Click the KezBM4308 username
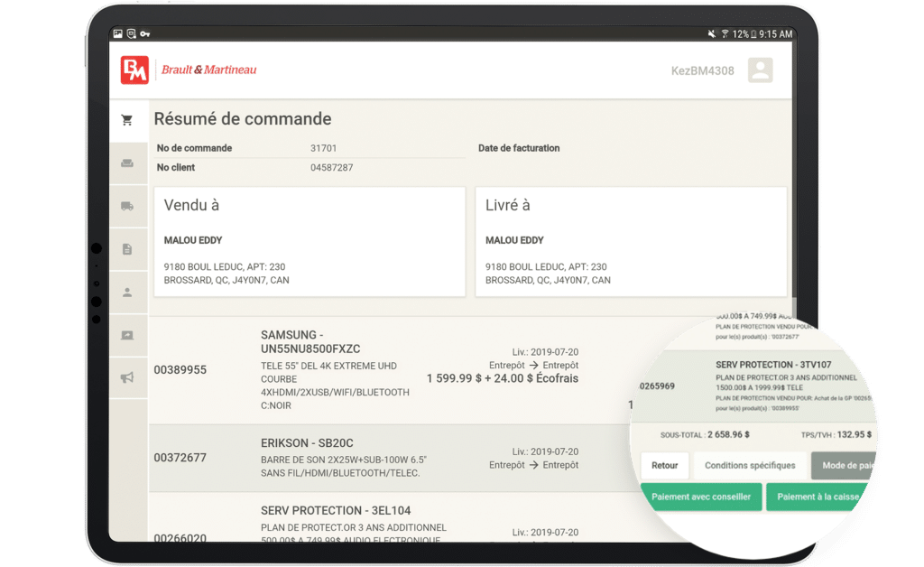The image size is (924, 567). pyautogui.click(x=702, y=70)
